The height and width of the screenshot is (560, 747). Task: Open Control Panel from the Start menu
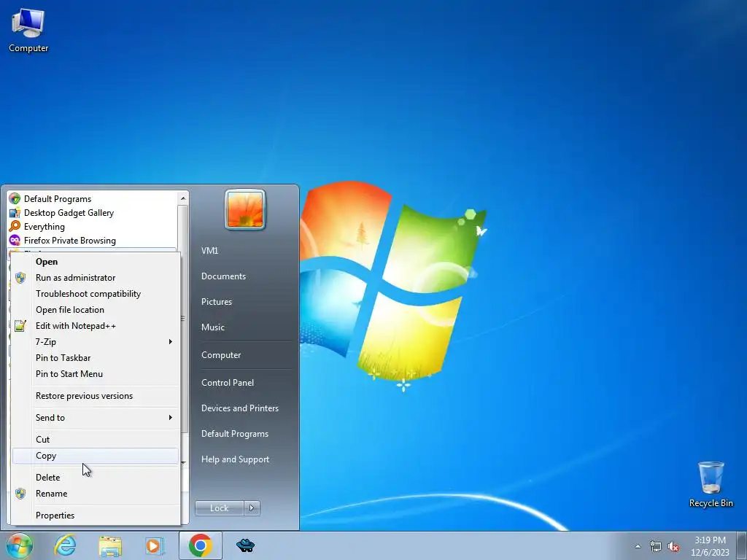228,382
